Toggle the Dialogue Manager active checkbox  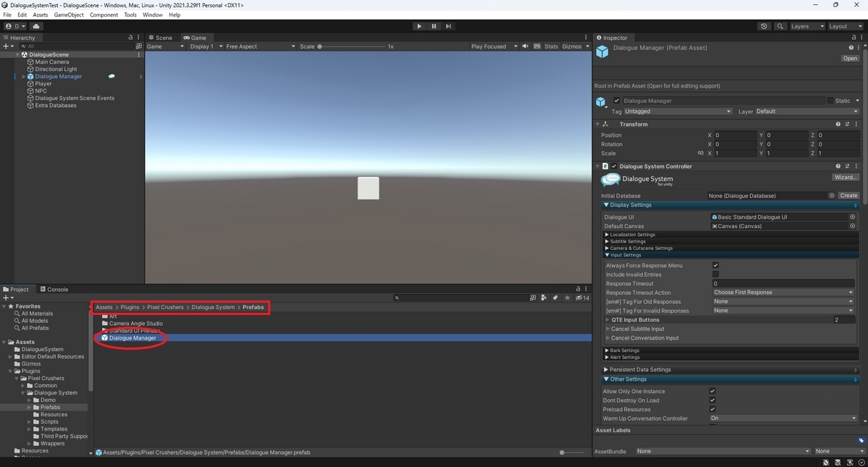(x=616, y=101)
